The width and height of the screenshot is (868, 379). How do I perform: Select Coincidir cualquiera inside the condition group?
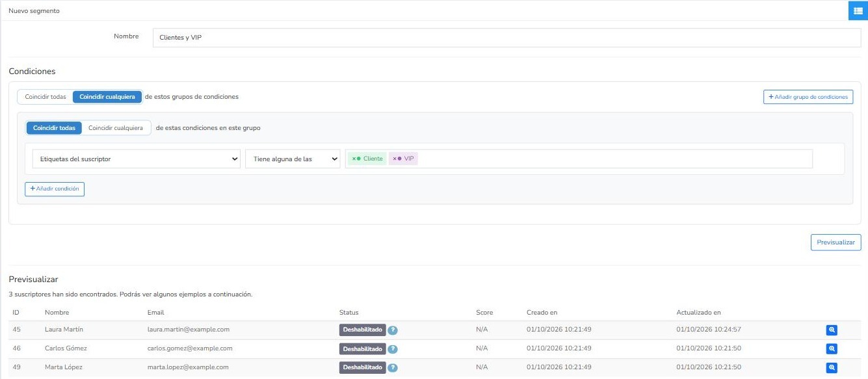(x=116, y=128)
